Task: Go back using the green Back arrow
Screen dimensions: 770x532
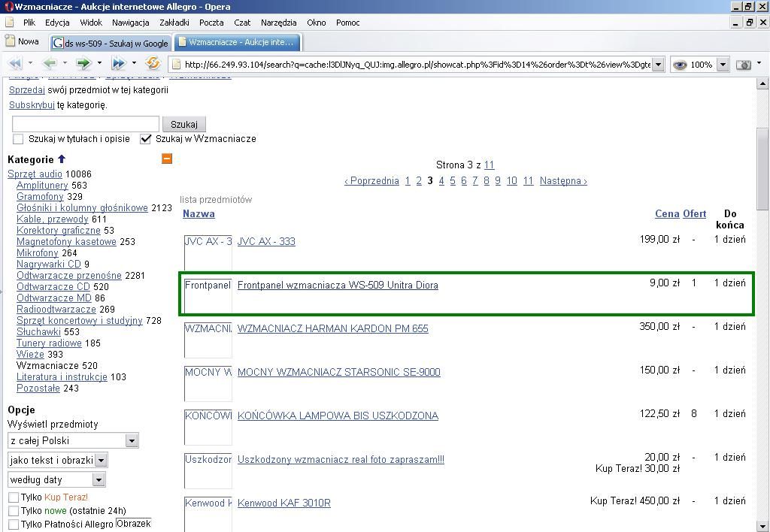Action: coord(50,63)
